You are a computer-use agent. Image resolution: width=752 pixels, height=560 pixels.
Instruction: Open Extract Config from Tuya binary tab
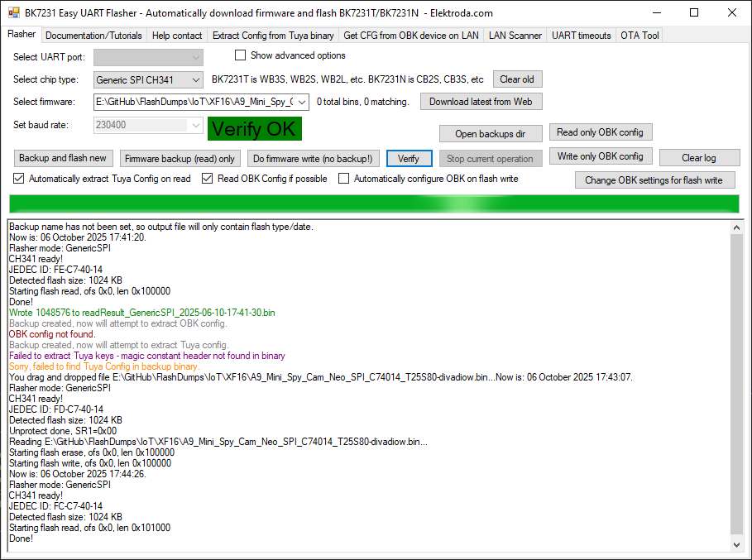(273, 36)
